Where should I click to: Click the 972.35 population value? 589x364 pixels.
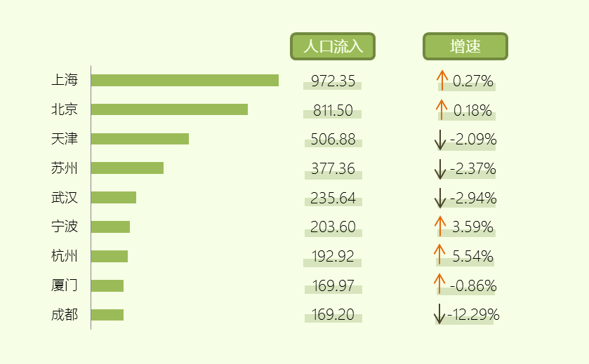click(333, 81)
